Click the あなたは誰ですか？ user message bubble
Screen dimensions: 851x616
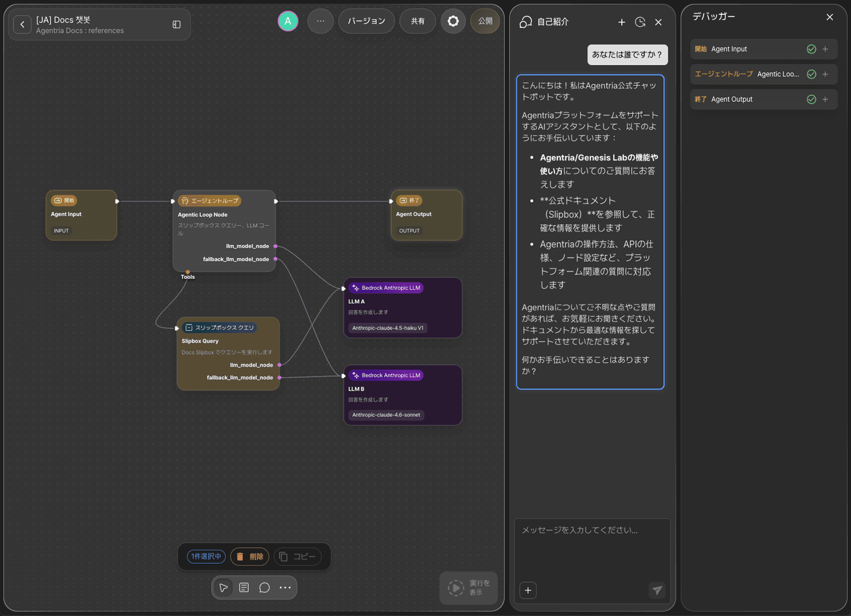(627, 55)
